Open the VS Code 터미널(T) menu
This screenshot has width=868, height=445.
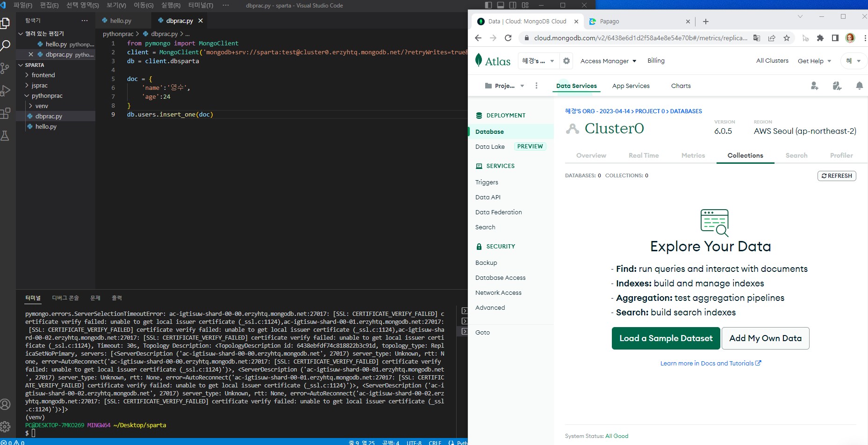(x=201, y=5)
